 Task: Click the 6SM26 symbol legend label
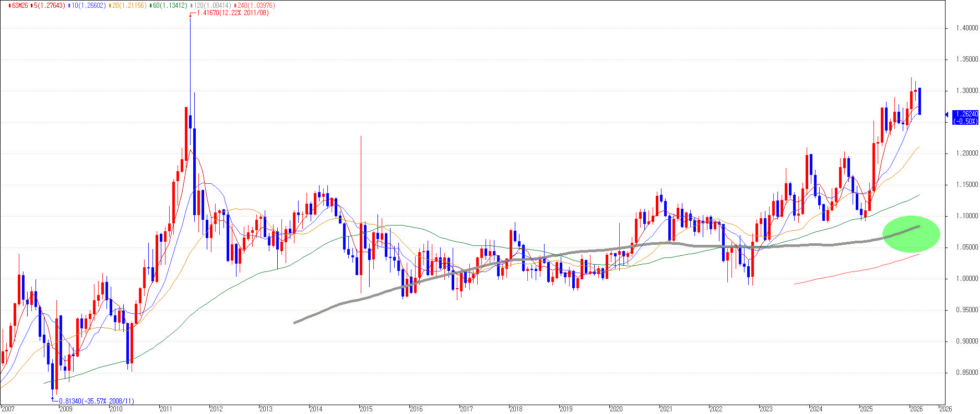click(x=20, y=5)
